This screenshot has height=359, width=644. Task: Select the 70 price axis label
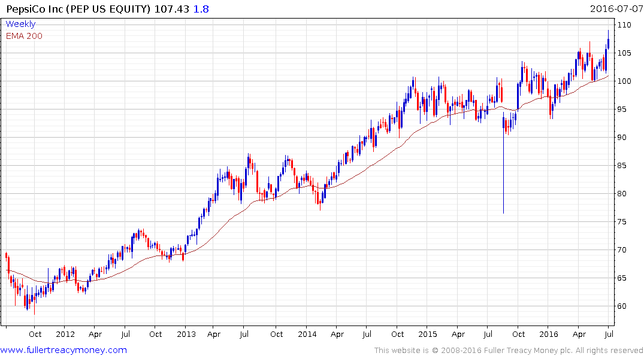point(622,250)
